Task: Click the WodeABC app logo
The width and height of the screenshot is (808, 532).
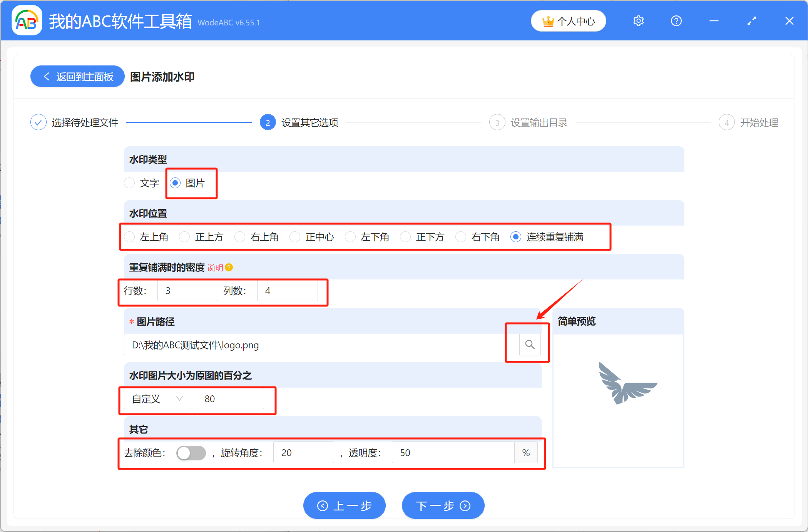Action: (x=27, y=21)
